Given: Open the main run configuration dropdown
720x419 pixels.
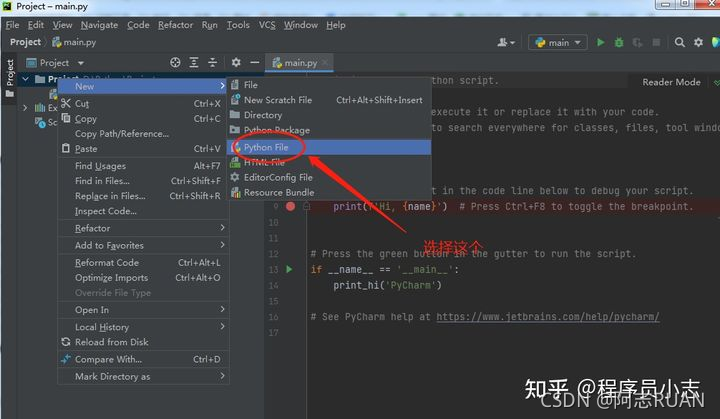Looking at the screenshot, I should click(558, 42).
